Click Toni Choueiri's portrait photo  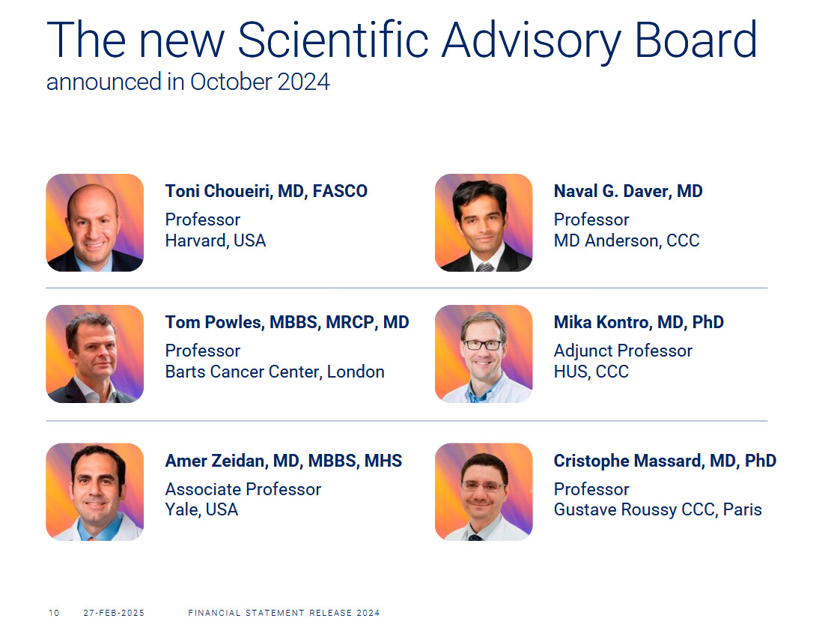(94, 222)
